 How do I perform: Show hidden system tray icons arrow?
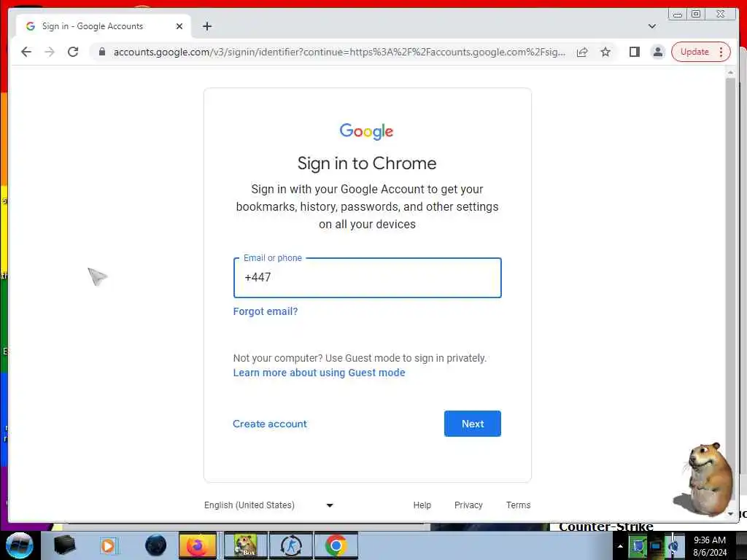(620, 546)
